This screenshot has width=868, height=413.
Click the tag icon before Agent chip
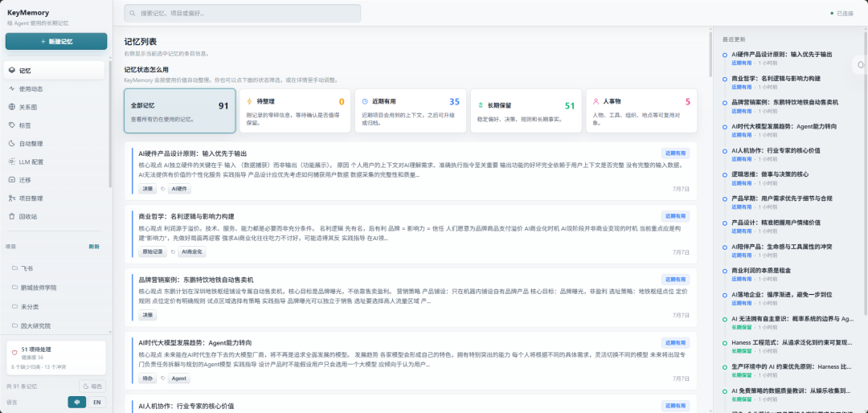tap(162, 378)
